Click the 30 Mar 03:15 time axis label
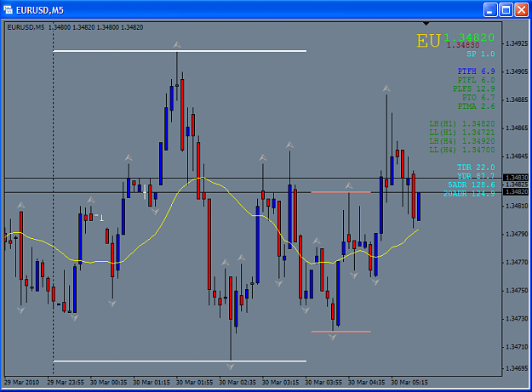Viewport: 532px width, 392px height. pos(281,383)
